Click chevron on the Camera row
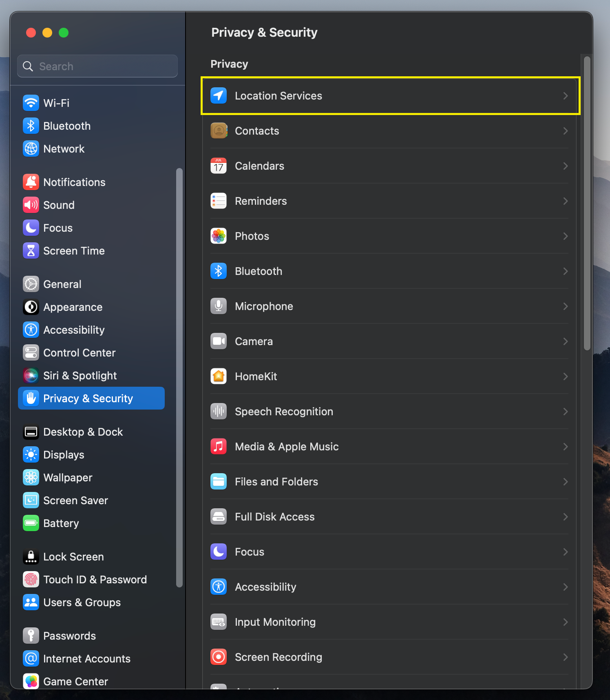 click(x=566, y=341)
